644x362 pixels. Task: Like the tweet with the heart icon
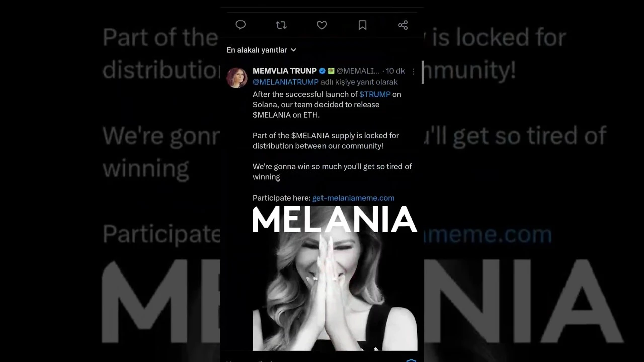click(322, 25)
